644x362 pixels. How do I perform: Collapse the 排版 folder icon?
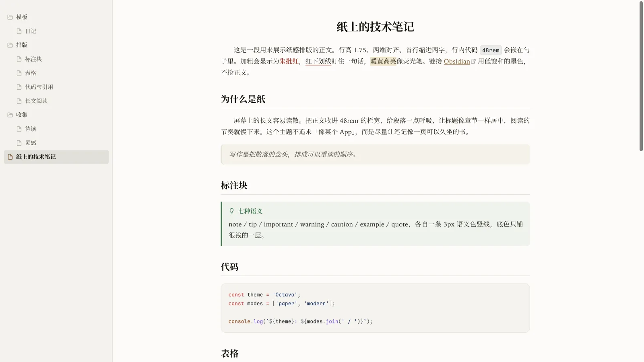(x=10, y=45)
